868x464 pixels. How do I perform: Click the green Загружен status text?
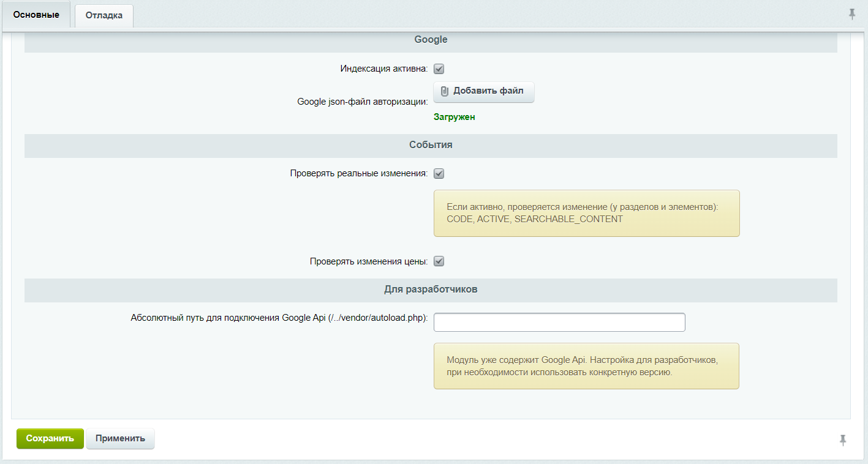(x=455, y=117)
